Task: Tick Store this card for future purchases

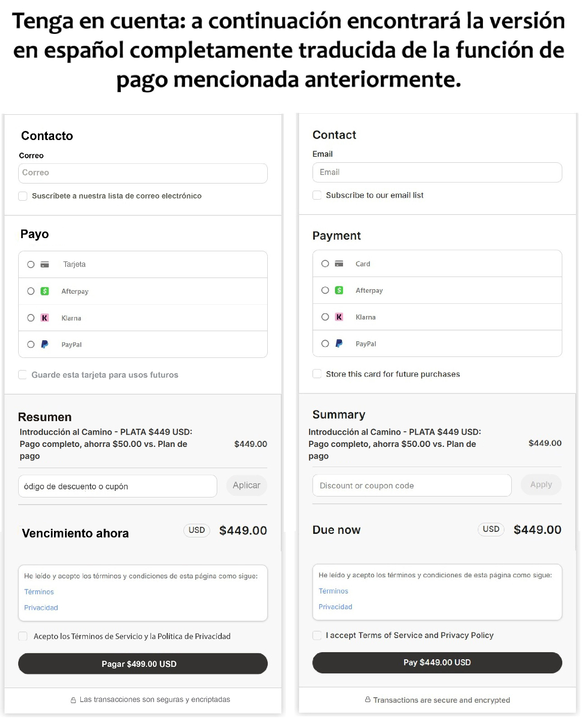Action: click(317, 374)
